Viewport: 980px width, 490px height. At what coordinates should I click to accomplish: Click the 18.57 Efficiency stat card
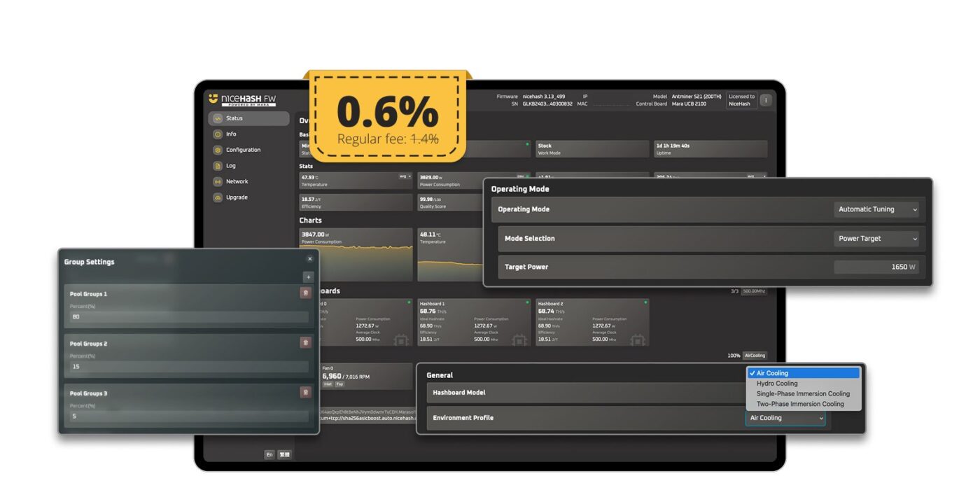[x=356, y=202]
